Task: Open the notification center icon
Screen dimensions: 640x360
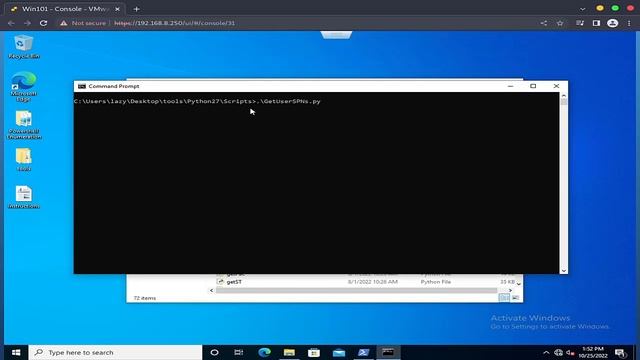Action: (620, 353)
